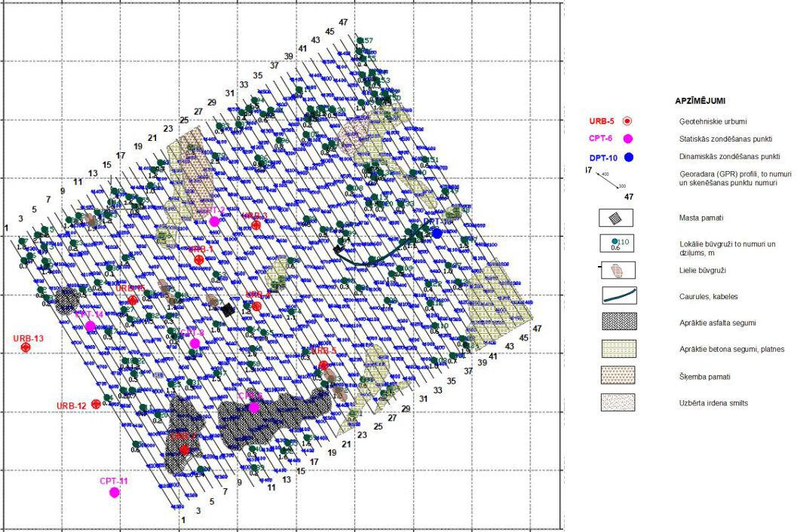Screen dimensions: 797x532
Task: Click the Caurules, kabeles line symbol
Action: [619, 295]
